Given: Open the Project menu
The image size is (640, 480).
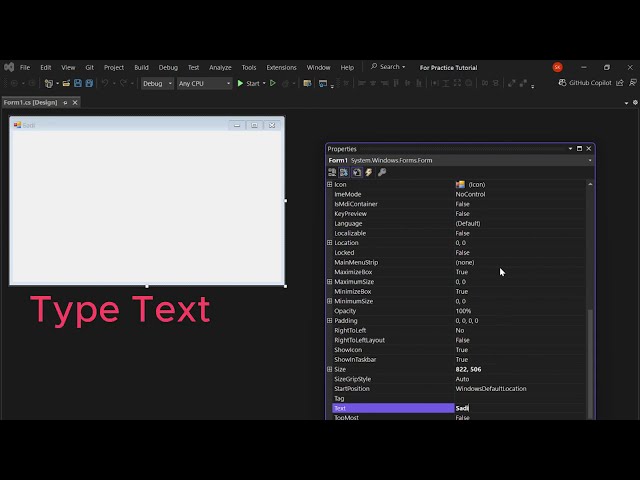Looking at the screenshot, I should pos(113,67).
